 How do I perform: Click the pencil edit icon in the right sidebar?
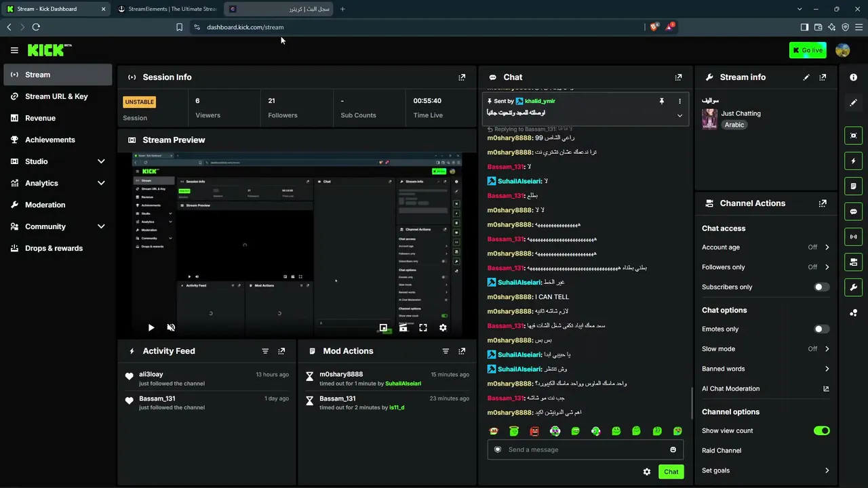pos(853,102)
